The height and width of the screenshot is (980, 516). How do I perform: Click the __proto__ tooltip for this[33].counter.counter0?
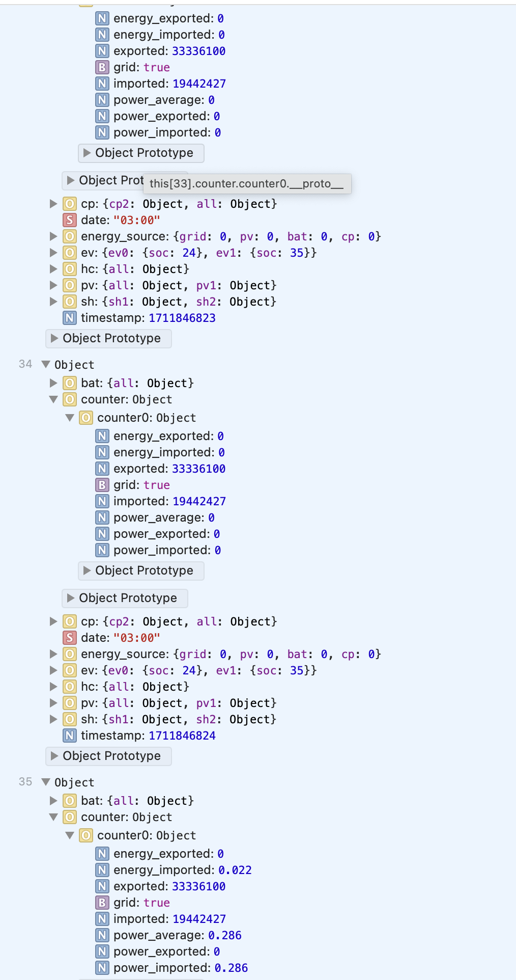(247, 184)
